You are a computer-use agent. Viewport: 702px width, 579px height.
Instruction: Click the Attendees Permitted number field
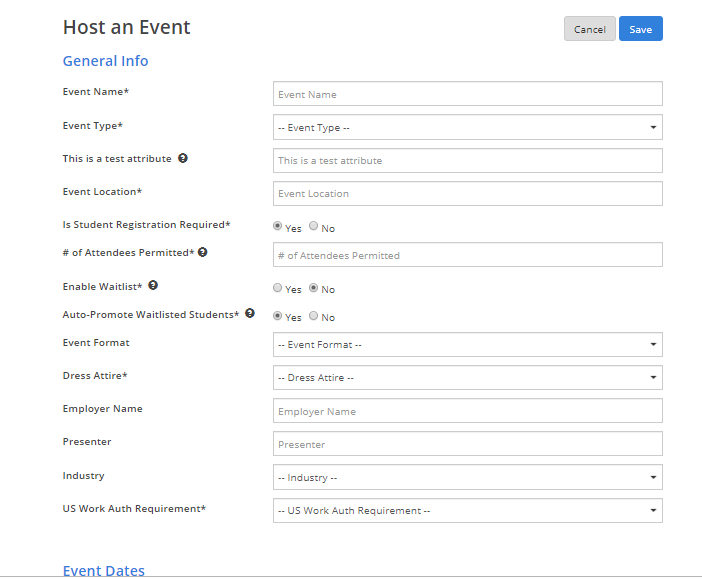coord(467,255)
